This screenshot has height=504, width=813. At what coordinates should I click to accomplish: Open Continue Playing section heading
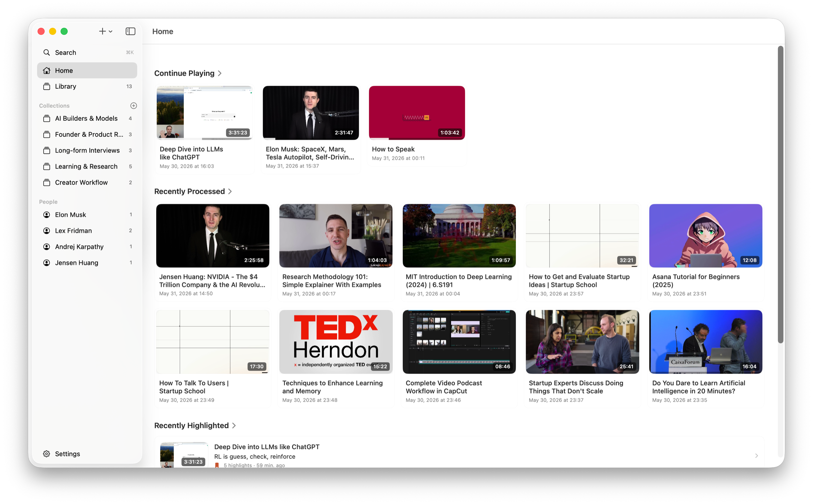[184, 73]
